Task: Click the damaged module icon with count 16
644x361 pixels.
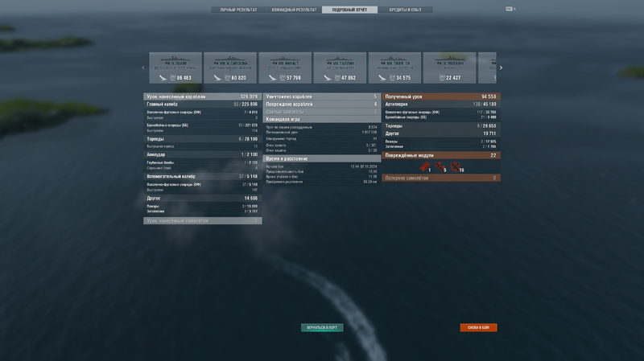Action: click(455, 166)
